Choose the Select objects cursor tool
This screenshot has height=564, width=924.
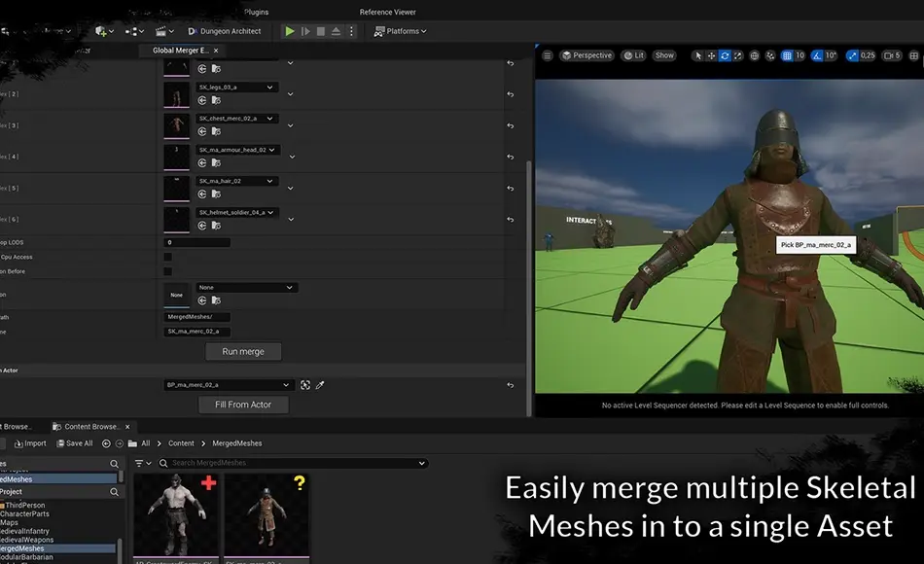(697, 55)
